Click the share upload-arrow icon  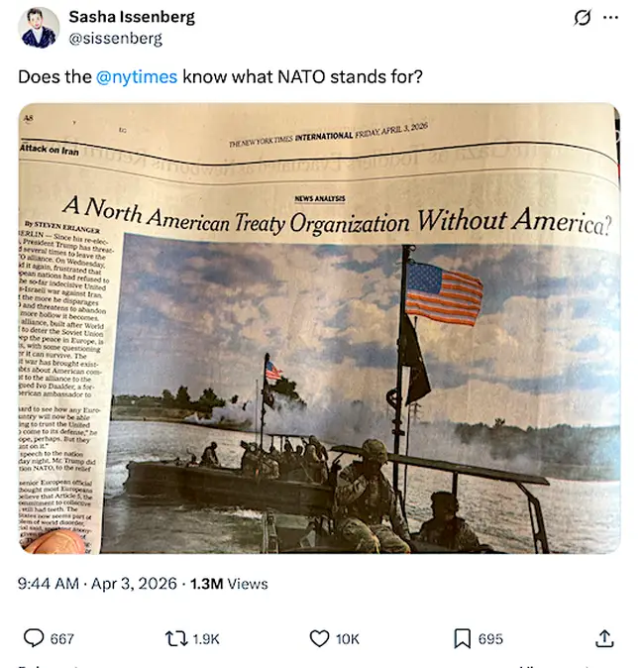pos(605,638)
